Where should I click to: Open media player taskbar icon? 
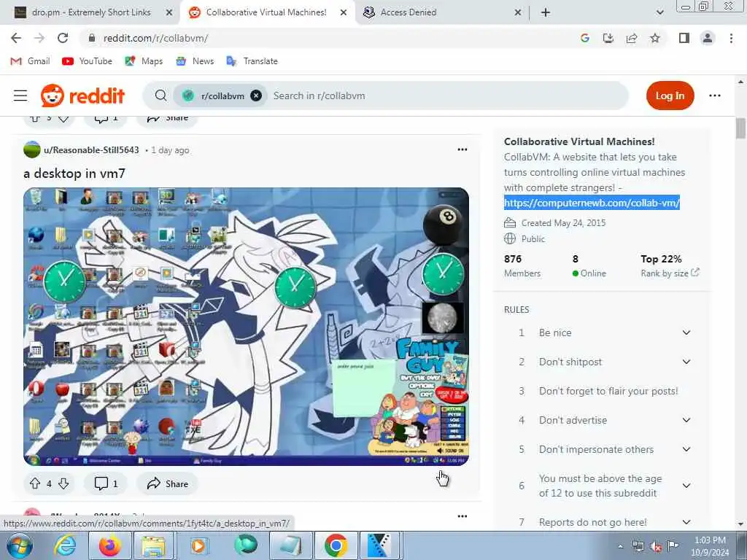click(198, 545)
